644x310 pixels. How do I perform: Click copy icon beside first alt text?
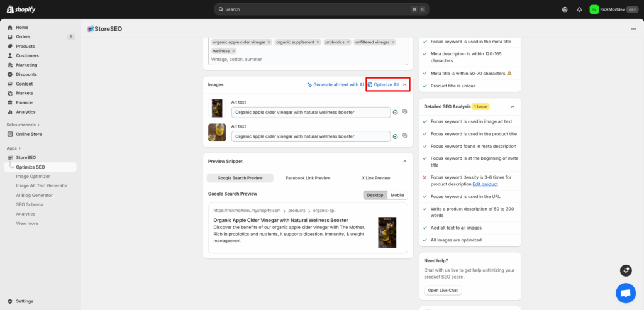point(405,112)
